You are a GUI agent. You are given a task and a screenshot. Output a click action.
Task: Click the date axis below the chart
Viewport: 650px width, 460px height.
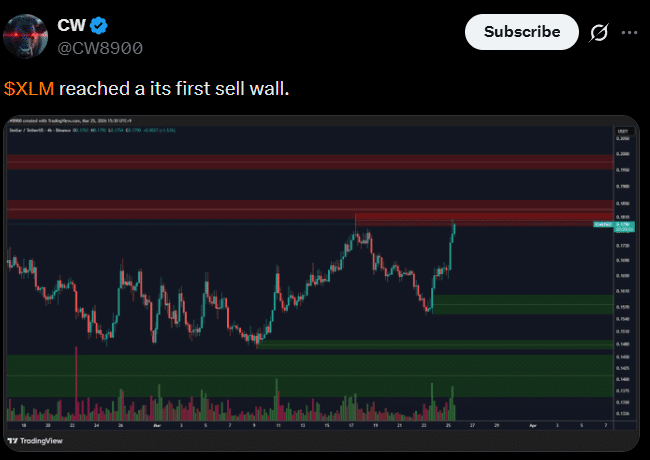click(300, 425)
